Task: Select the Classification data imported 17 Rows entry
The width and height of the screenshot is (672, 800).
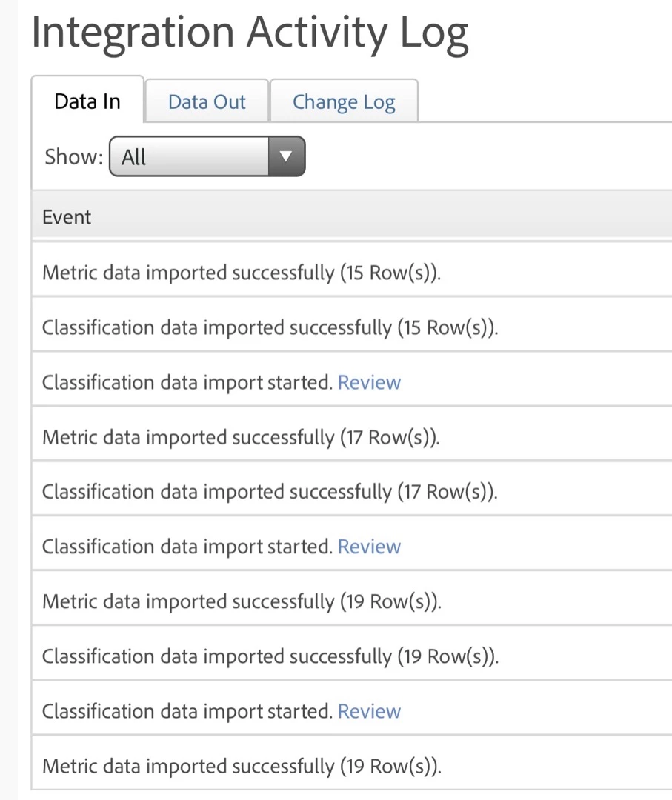Action: pos(270,492)
